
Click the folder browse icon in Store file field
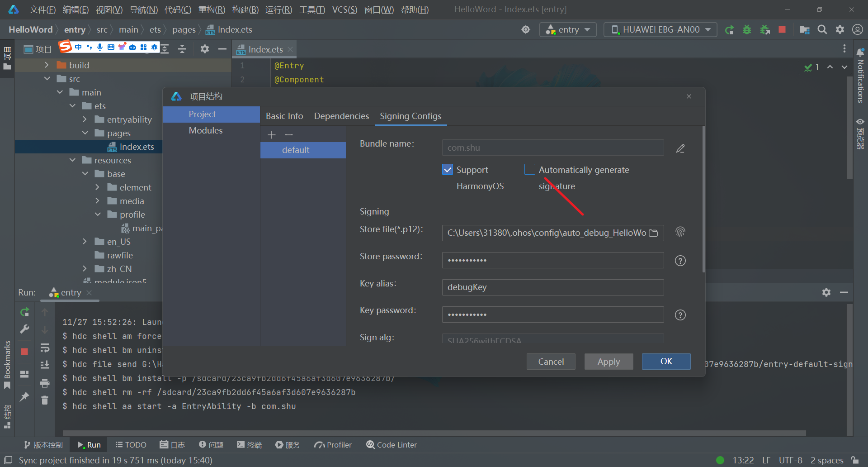click(x=653, y=233)
